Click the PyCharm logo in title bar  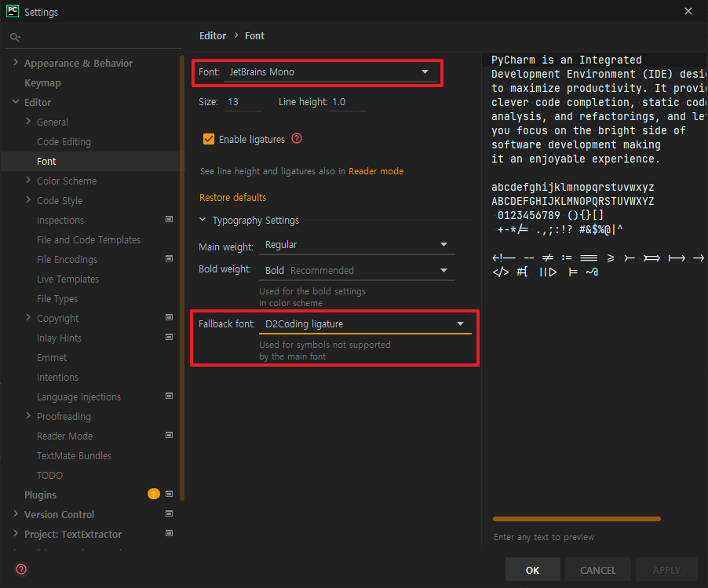tap(13, 11)
